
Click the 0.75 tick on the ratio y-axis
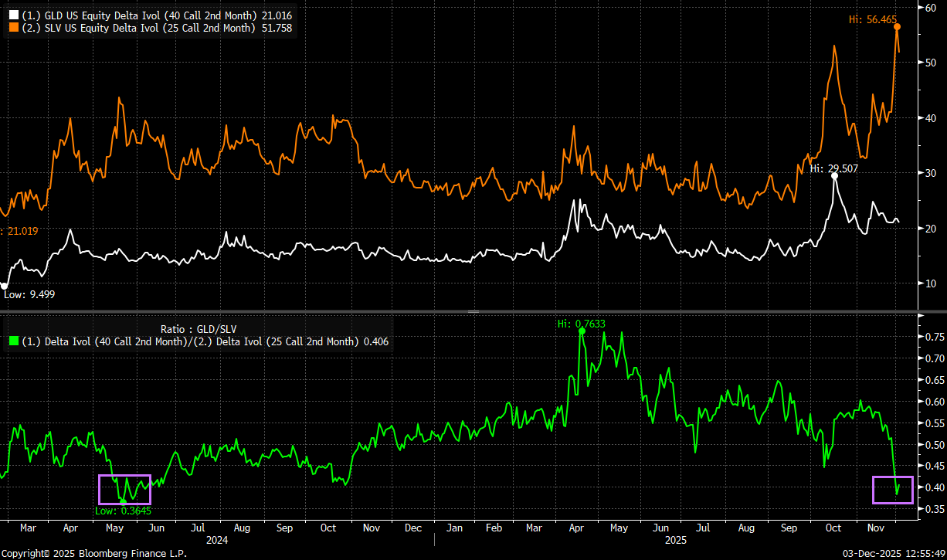934,337
